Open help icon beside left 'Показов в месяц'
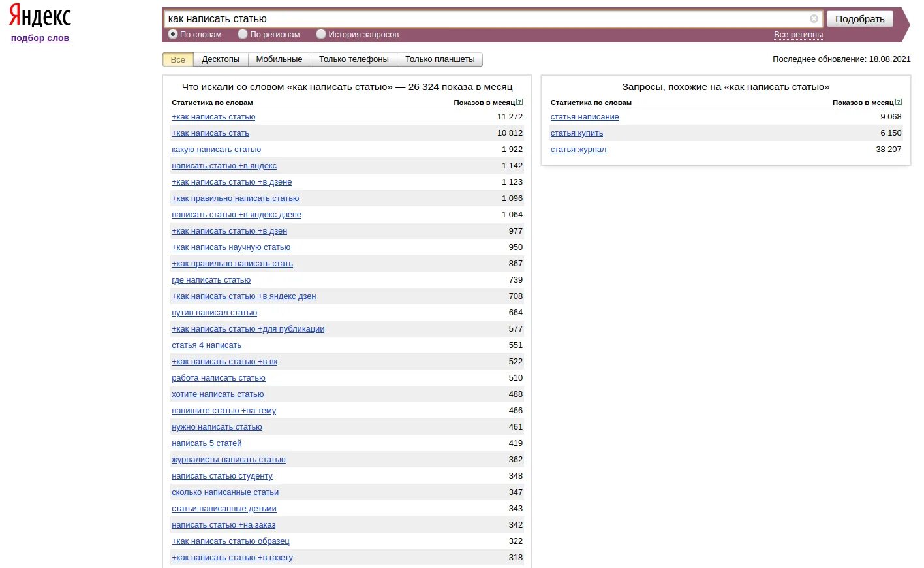The image size is (924, 568). [519, 102]
